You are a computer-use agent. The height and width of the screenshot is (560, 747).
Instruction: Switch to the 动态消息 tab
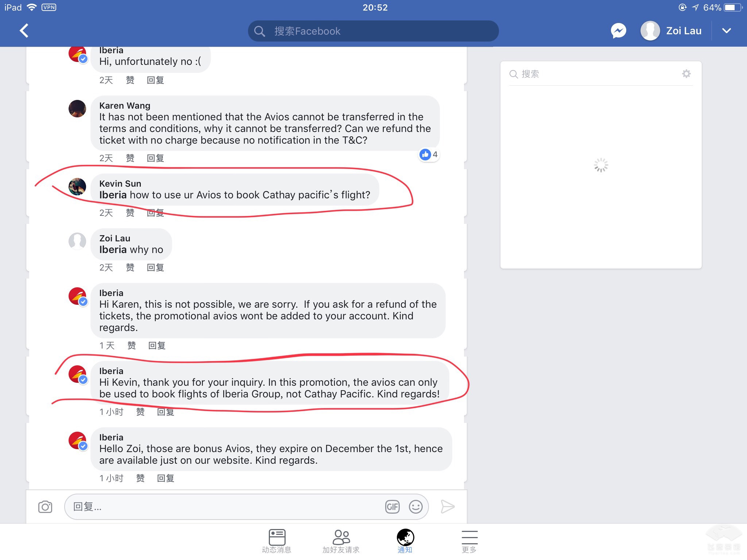tap(277, 541)
